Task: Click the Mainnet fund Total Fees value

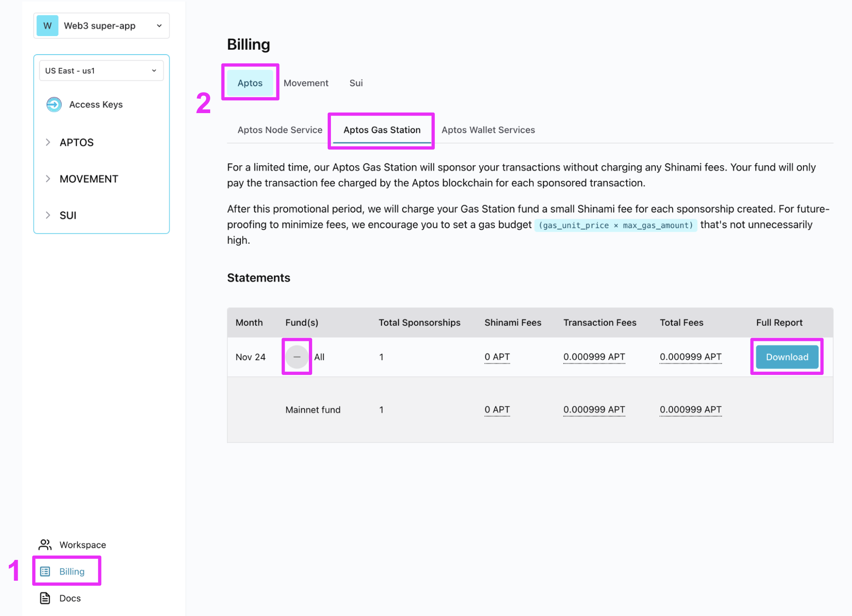Action: point(690,410)
